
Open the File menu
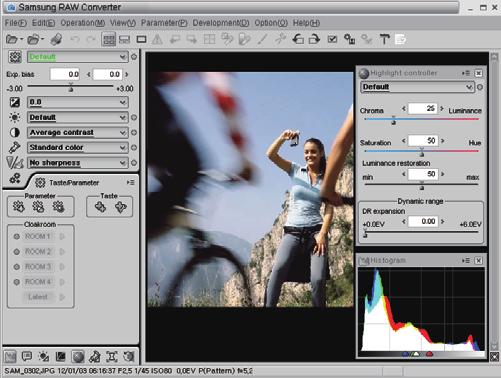(16, 23)
